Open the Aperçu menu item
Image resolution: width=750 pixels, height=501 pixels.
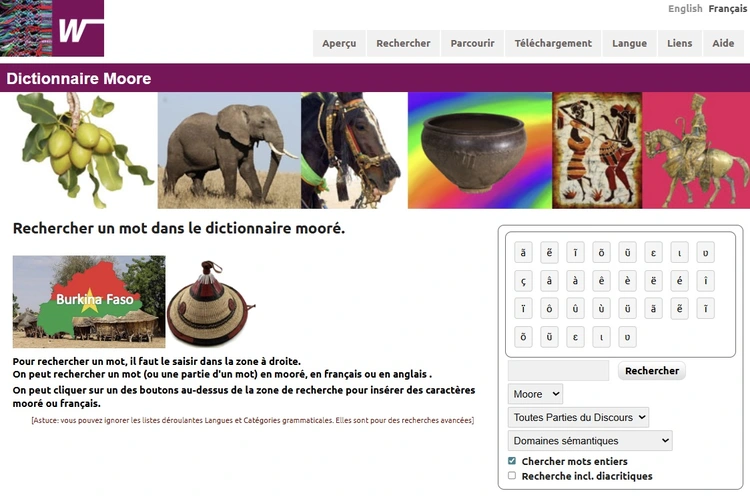[339, 43]
